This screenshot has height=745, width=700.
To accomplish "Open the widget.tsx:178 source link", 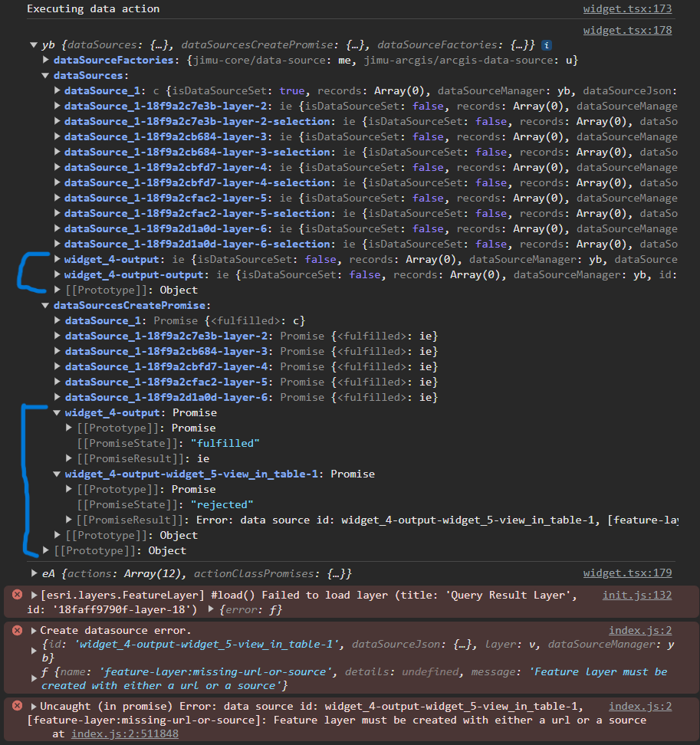I will [627, 31].
